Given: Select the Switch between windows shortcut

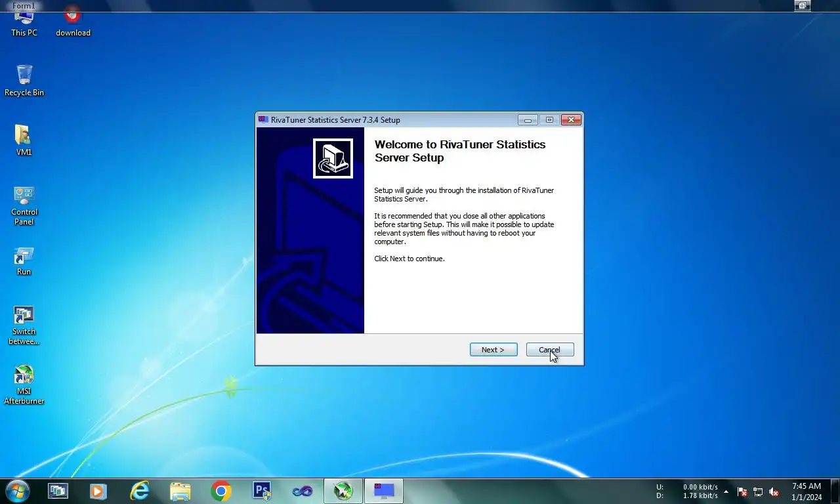Looking at the screenshot, I should (24, 325).
